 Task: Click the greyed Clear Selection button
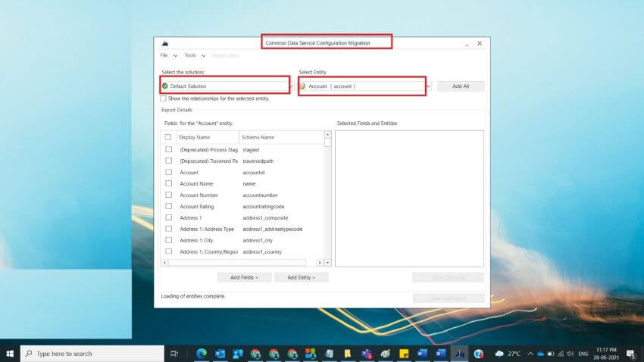tap(448, 277)
